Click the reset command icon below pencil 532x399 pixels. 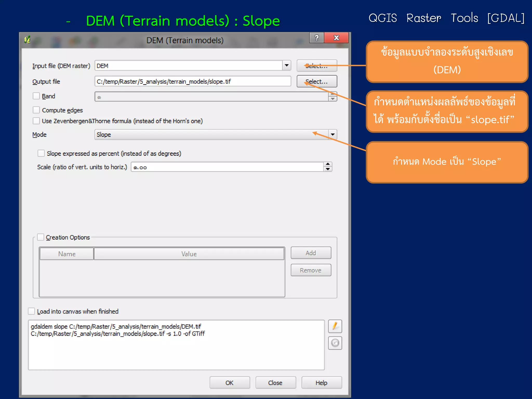tap(335, 343)
